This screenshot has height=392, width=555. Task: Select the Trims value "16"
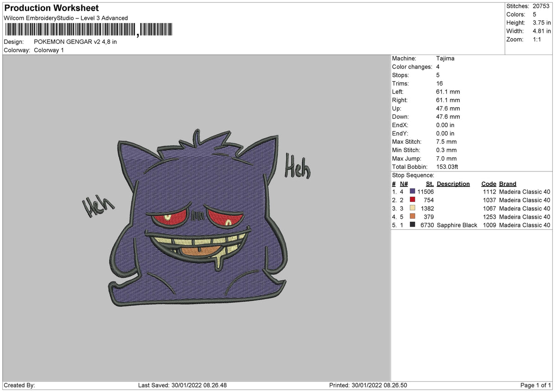[x=439, y=84]
